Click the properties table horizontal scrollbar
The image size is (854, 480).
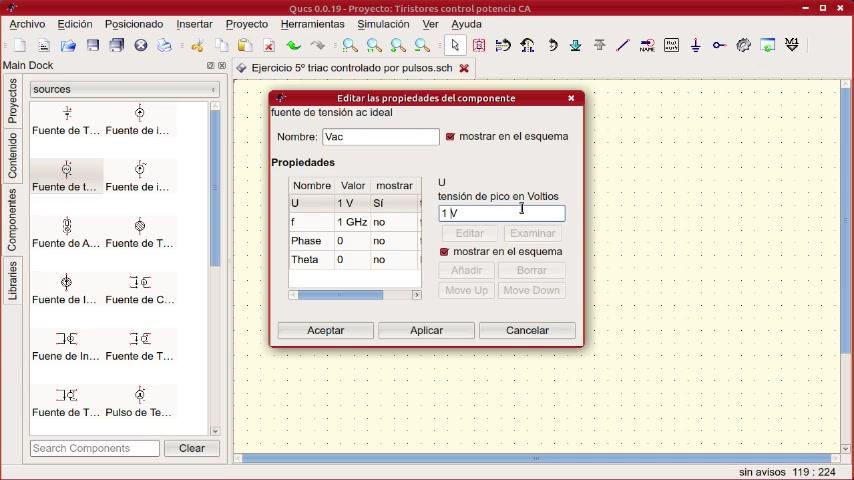coord(340,295)
